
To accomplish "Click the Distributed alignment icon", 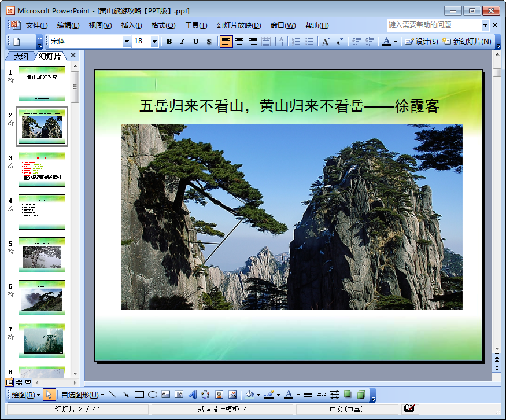I will [x=266, y=41].
